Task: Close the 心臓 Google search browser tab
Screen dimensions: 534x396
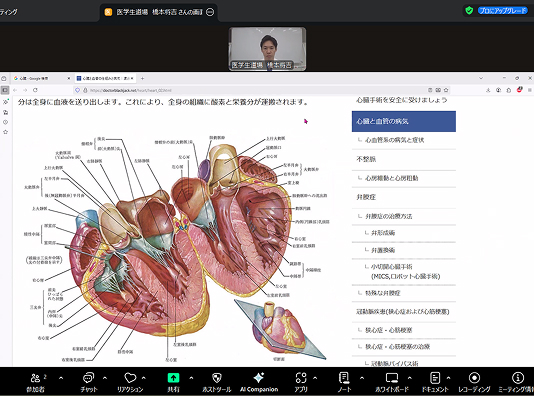Action: pos(69,78)
